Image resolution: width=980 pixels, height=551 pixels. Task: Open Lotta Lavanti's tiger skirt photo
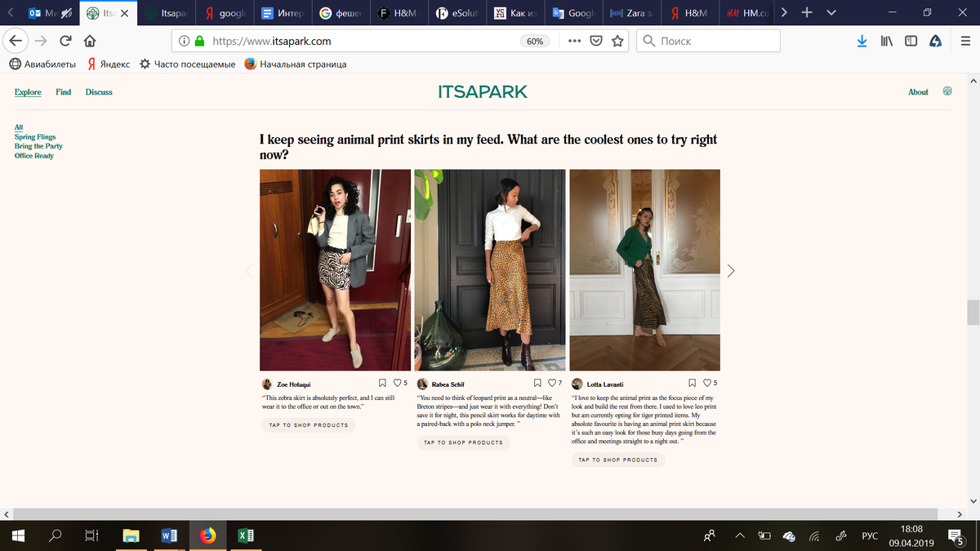pos(644,270)
